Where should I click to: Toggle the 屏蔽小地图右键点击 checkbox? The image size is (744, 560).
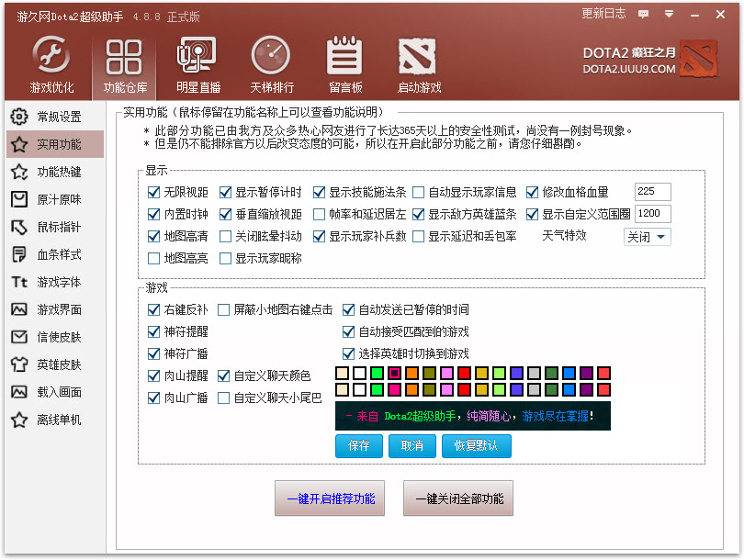224,310
